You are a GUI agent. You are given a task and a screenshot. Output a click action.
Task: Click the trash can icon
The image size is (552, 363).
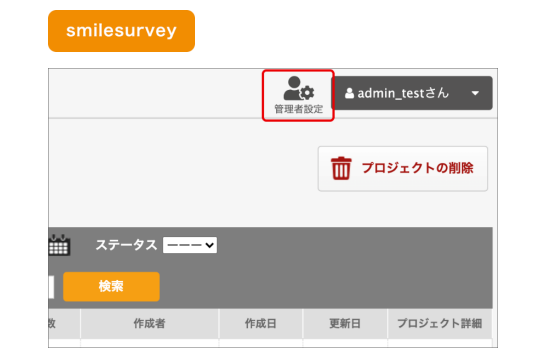(x=341, y=168)
